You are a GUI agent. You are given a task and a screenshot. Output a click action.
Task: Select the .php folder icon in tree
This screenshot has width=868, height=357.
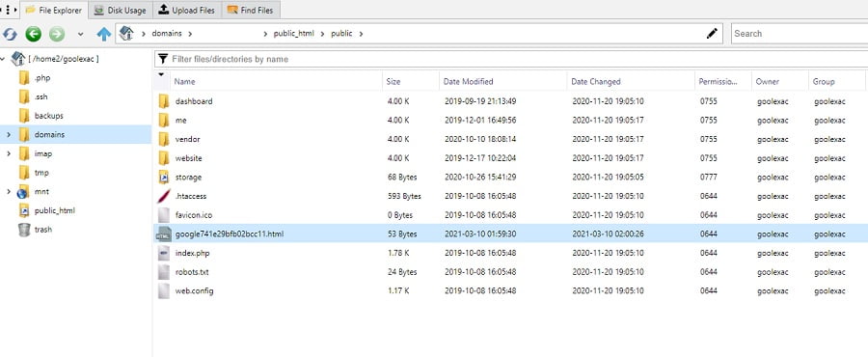pos(24,77)
